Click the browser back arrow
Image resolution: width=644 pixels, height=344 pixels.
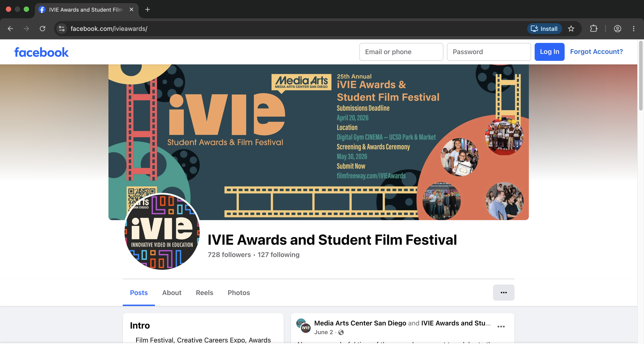(10, 29)
